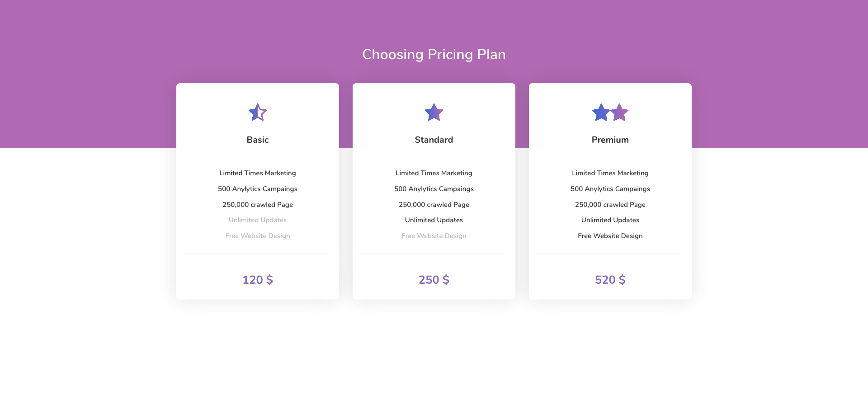The width and height of the screenshot is (868, 417).
Task: Select the Premium plan title
Action: [x=610, y=140]
